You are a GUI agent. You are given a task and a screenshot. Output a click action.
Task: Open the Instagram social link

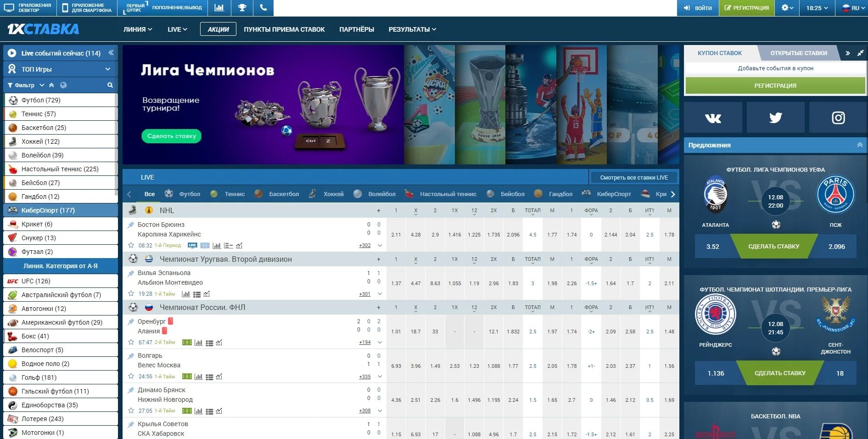[x=838, y=118]
